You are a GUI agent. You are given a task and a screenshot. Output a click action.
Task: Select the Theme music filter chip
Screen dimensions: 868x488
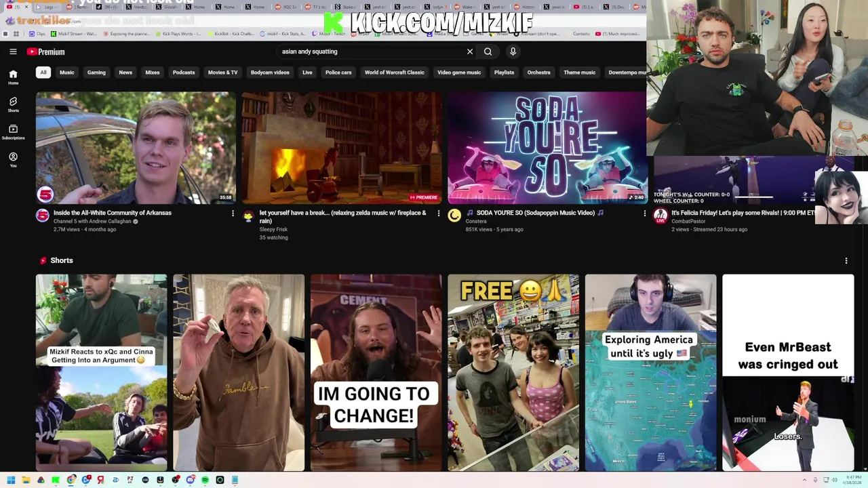(579, 73)
